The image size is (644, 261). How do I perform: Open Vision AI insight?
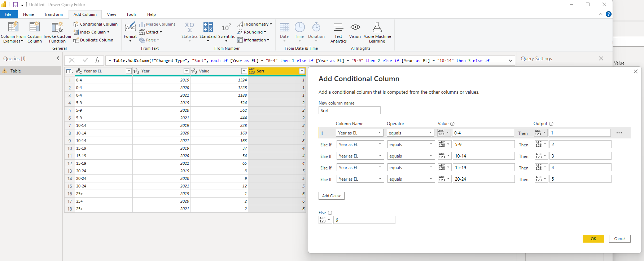click(355, 31)
